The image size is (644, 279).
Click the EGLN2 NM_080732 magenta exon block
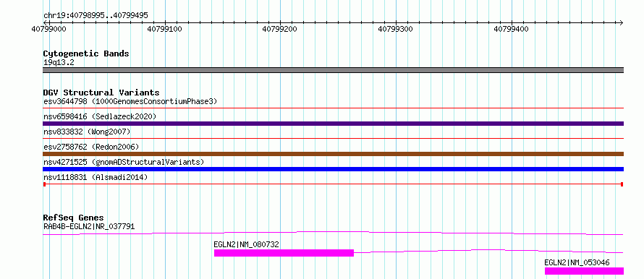pos(284,253)
